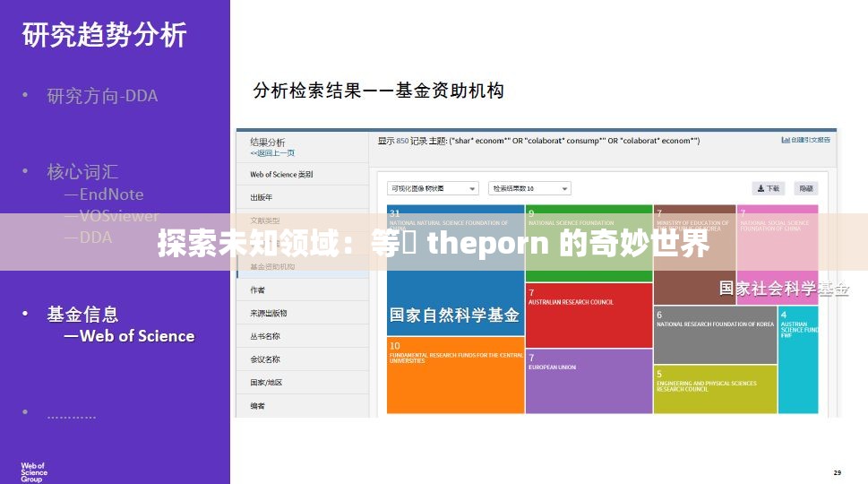Click the green National Science Foundation block
The width and height of the screenshot is (868, 484).
click(589, 243)
